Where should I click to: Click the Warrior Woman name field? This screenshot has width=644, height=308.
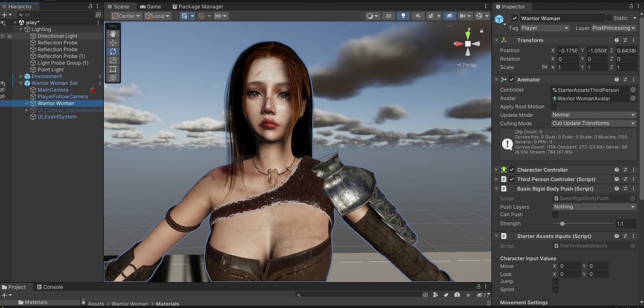tap(562, 18)
